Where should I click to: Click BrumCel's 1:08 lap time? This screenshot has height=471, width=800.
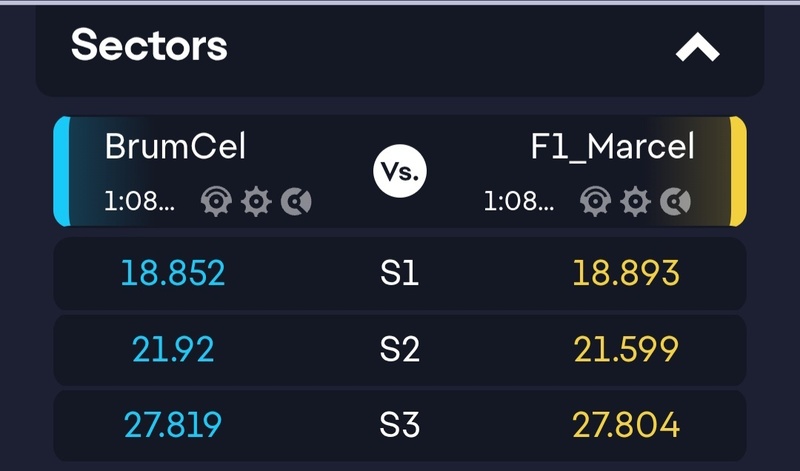click(139, 201)
